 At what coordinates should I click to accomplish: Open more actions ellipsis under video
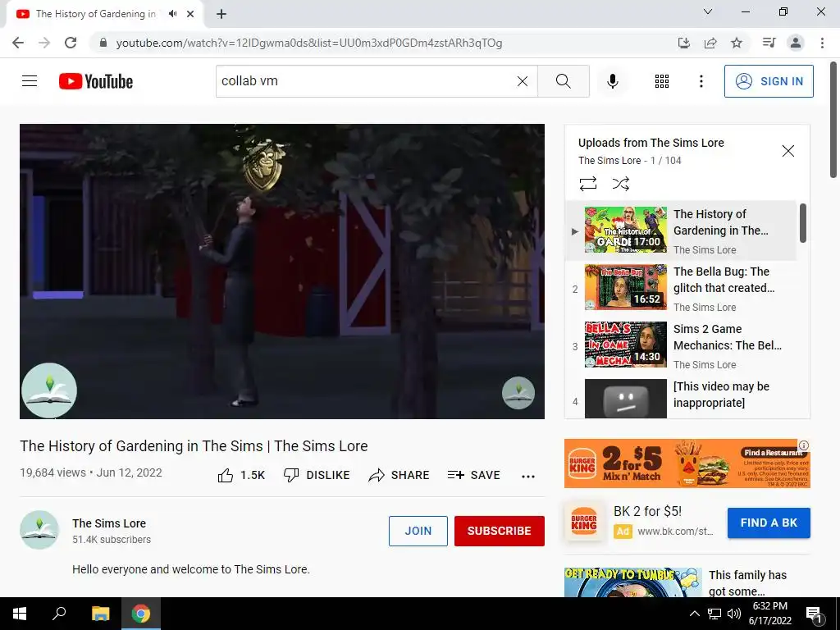tap(528, 477)
